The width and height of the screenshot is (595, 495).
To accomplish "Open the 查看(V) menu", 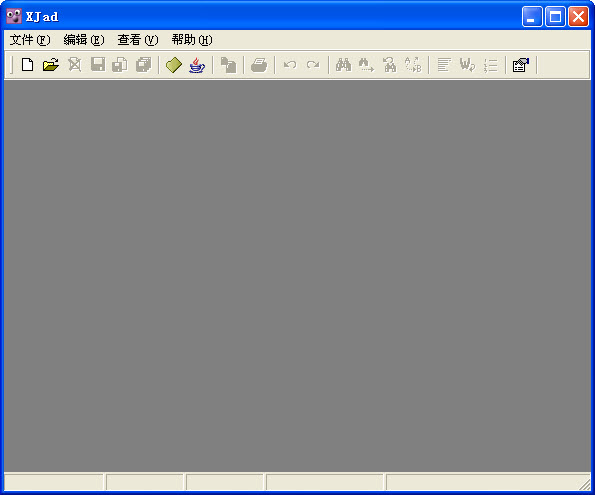I will tap(137, 40).
